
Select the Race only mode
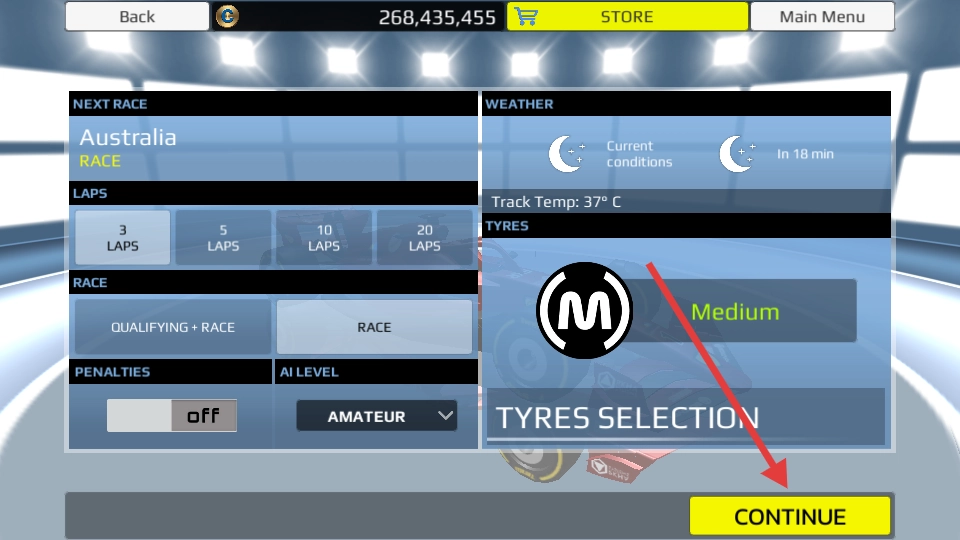[x=374, y=327]
